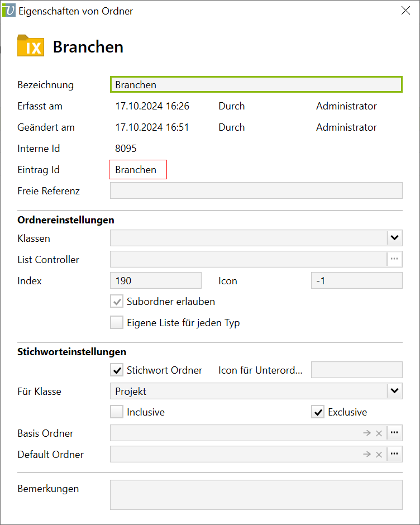Click the app logo in title bar
The width and height of the screenshot is (420, 525).
point(9,11)
